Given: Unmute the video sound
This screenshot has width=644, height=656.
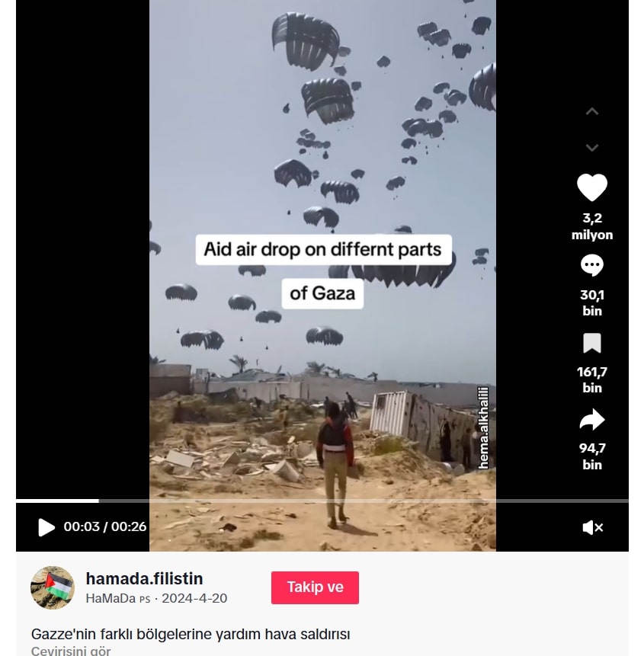Looking at the screenshot, I should coord(592,527).
